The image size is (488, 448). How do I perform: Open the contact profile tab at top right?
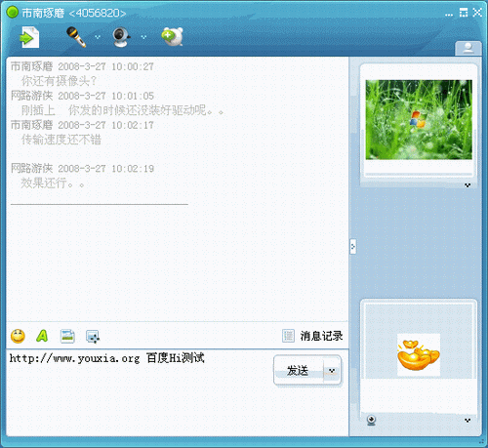[468, 48]
